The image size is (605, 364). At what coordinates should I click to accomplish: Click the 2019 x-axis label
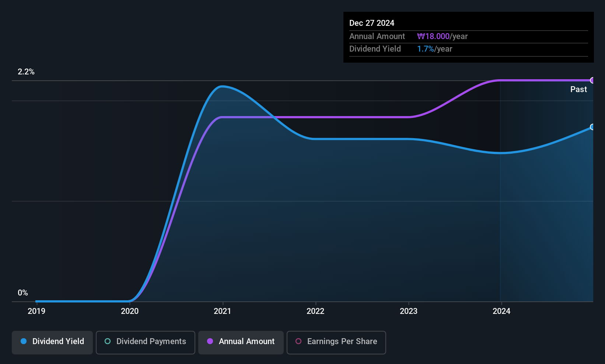[x=36, y=311]
